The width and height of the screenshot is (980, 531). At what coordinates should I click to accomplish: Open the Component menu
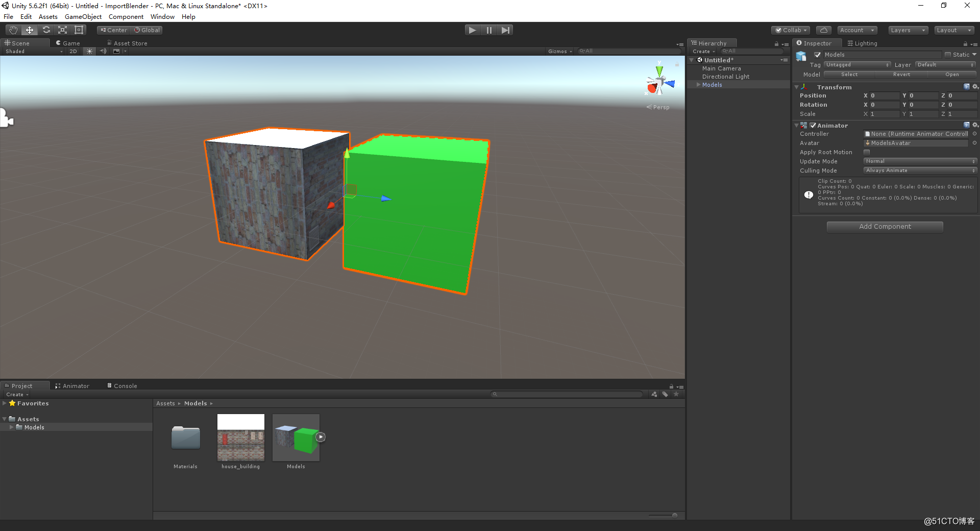[x=126, y=17]
